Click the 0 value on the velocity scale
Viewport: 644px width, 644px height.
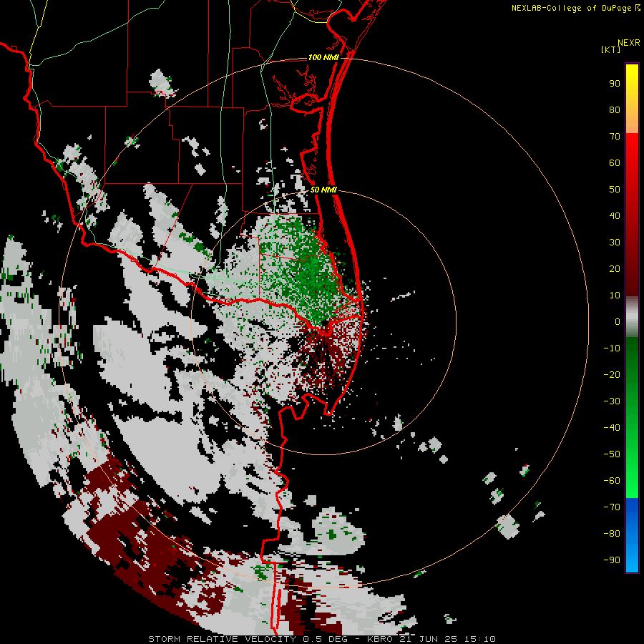618,322
